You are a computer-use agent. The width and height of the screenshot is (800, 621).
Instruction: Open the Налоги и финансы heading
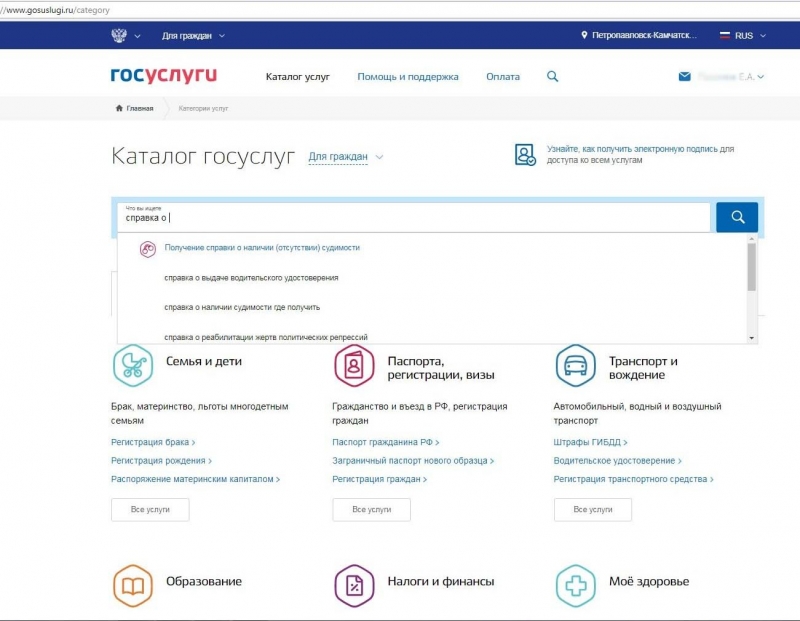pyautogui.click(x=441, y=581)
